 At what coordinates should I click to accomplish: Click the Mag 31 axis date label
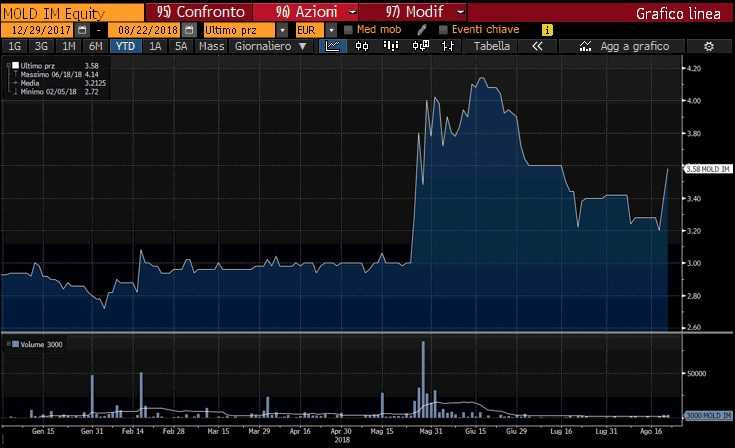(430, 431)
